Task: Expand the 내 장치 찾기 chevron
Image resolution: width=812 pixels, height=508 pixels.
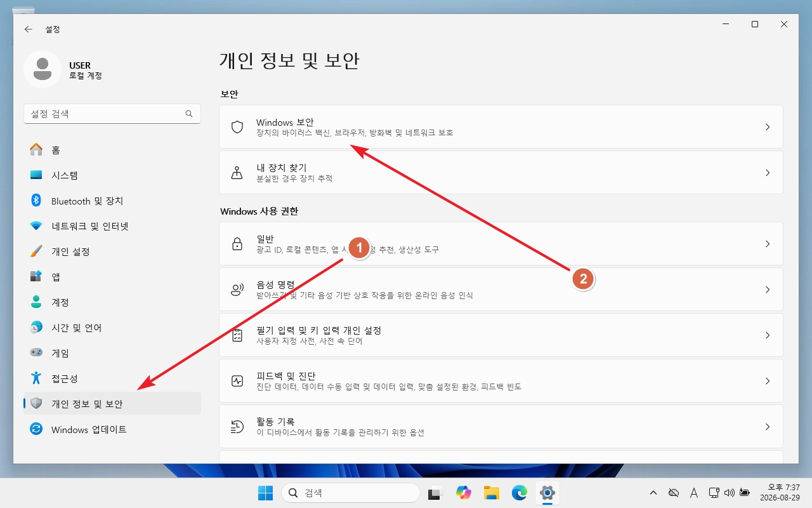Action: tap(768, 173)
